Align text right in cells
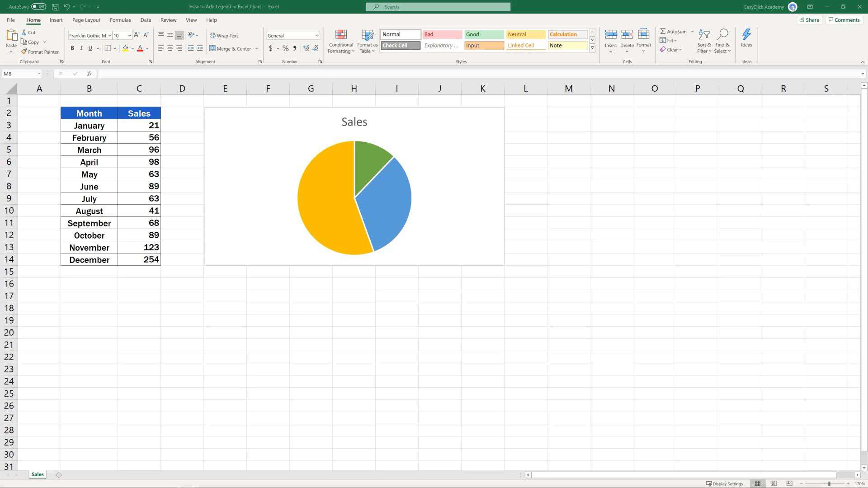 [x=179, y=48]
